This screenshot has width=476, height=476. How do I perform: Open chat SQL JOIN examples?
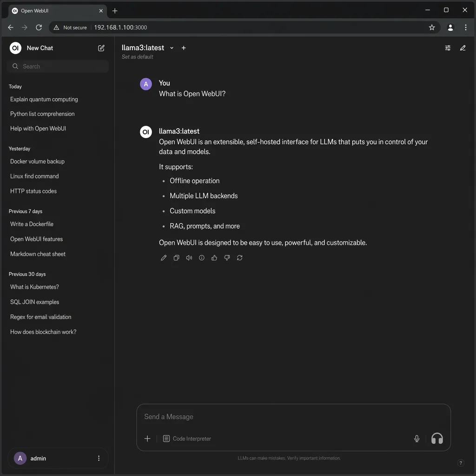point(34,302)
